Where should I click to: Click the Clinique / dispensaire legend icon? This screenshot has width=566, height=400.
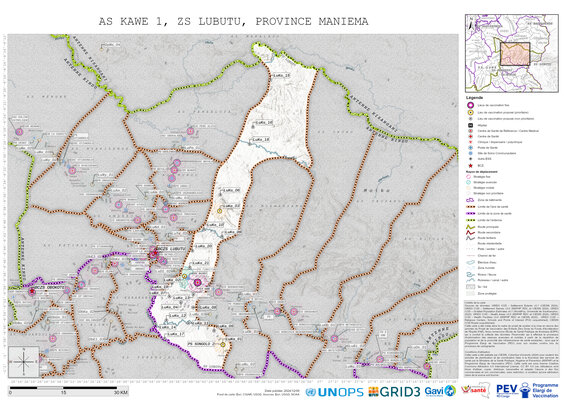pos(470,142)
